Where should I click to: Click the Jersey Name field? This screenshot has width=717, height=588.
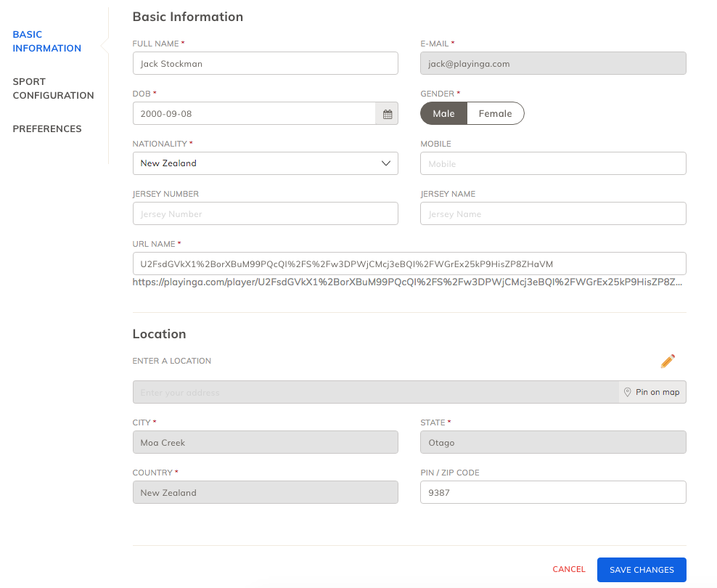pyautogui.click(x=553, y=213)
